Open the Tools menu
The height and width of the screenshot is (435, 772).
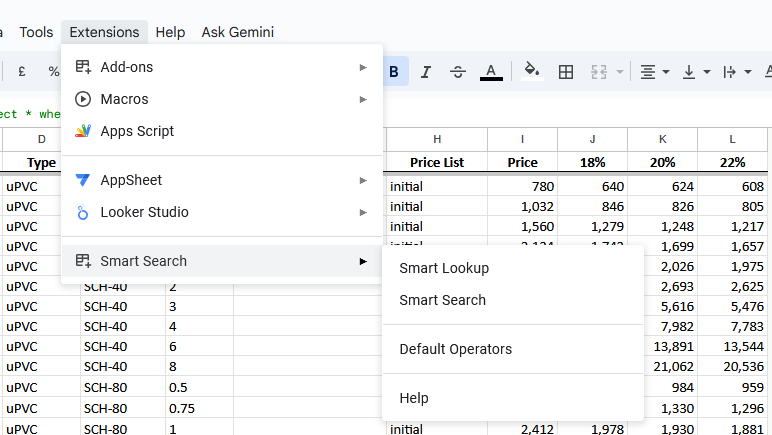36,32
